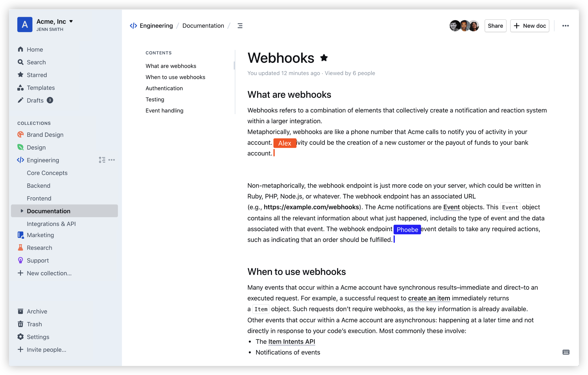This screenshot has width=588, height=375.
Task: Click the star icon next to Webhooks title
Action: click(x=324, y=58)
